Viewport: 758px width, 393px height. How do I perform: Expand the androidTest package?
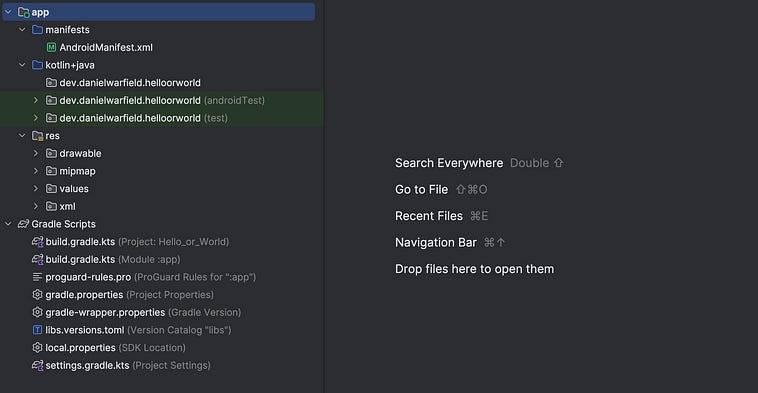coord(36,100)
